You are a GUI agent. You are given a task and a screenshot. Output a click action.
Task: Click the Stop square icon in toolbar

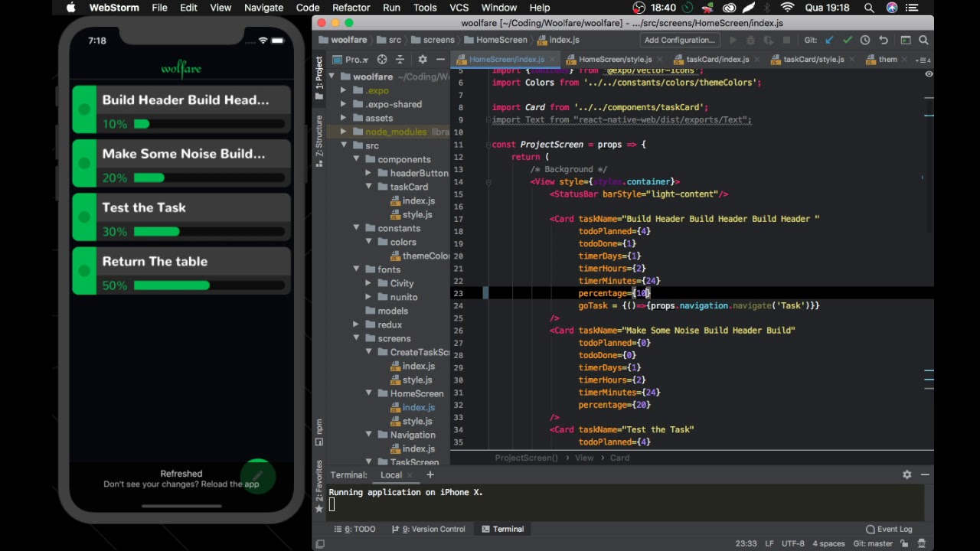click(x=786, y=40)
